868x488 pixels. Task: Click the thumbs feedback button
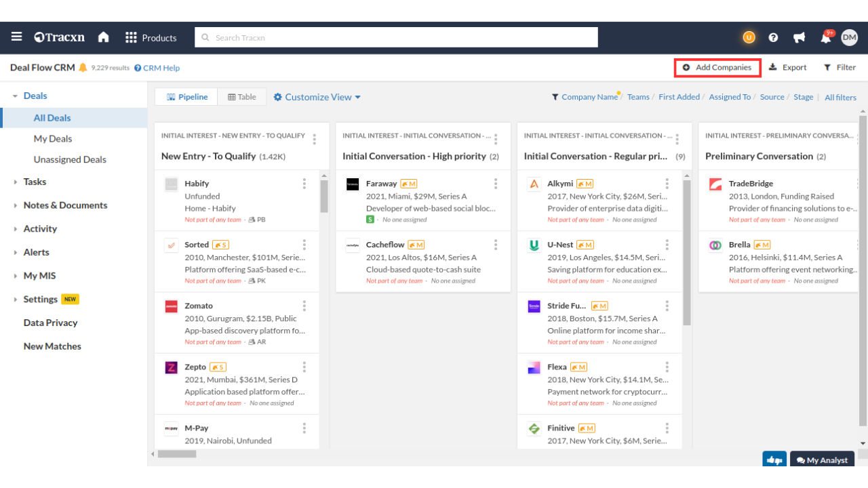pos(774,460)
